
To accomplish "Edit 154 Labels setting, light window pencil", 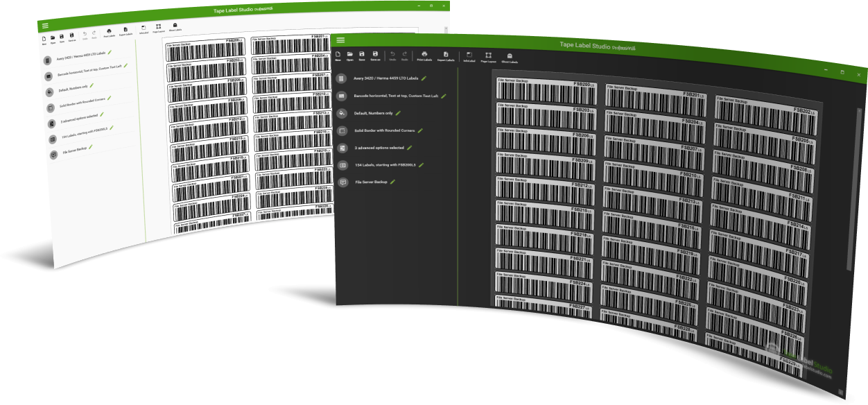I will (x=112, y=128).
